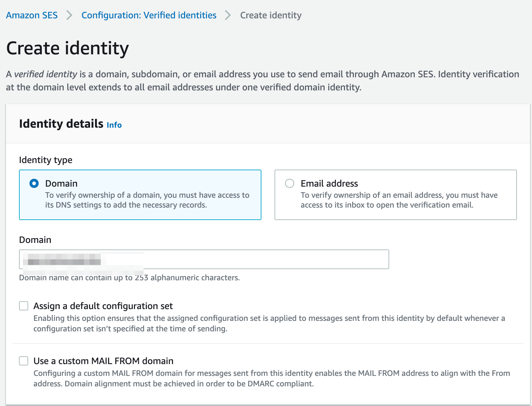Viewport: 532px width, 406px height.
Task: Check Use a custom MAIL FROM domain
Action: [24, 361]
